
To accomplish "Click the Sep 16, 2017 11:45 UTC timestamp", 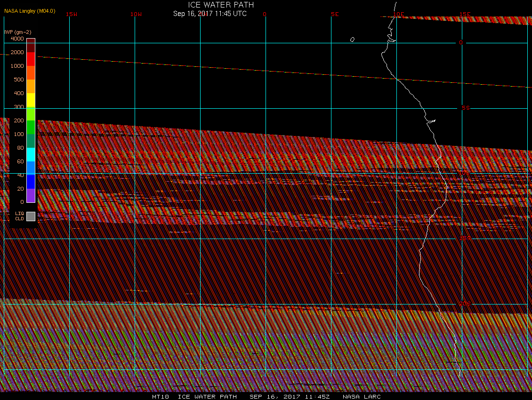I will (210, 14).
